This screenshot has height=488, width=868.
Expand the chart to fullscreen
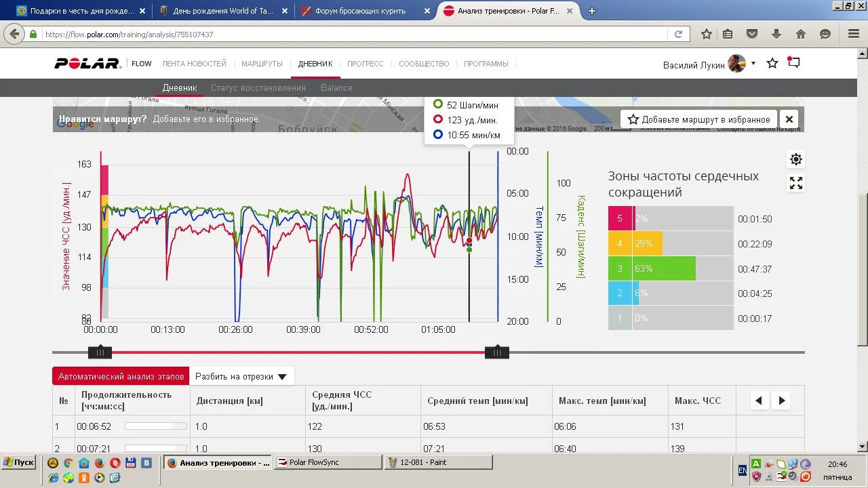796,183
